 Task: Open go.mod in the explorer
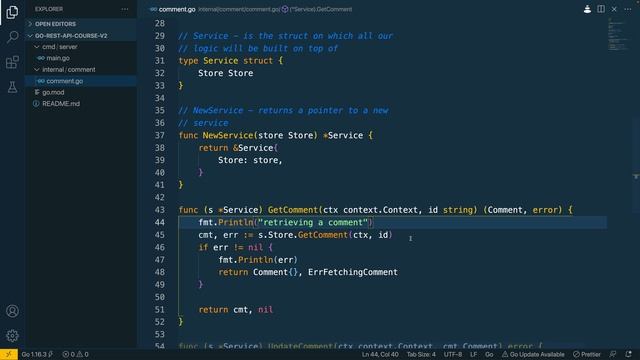coord(53,92)
